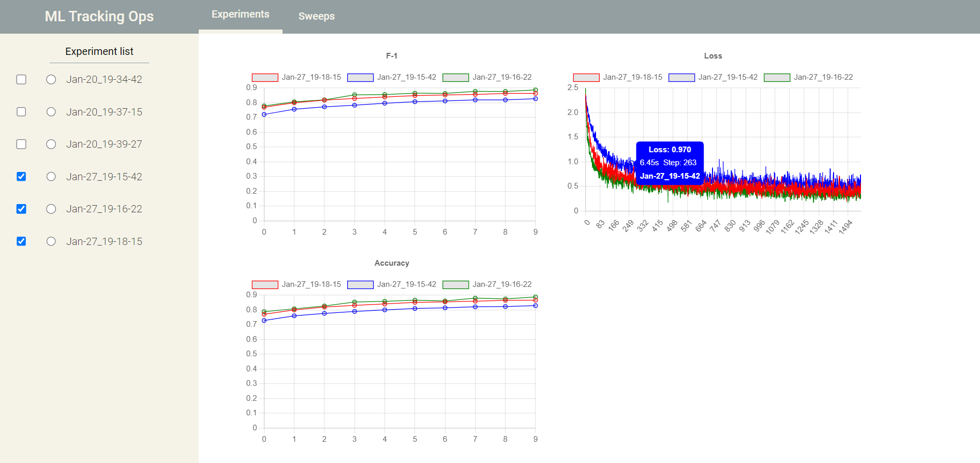Viewport: 980px width, 463px height.
Task: Toggle green Jan-27_19-16-22 swatch in F-1 legend
Action: (456, 78)
